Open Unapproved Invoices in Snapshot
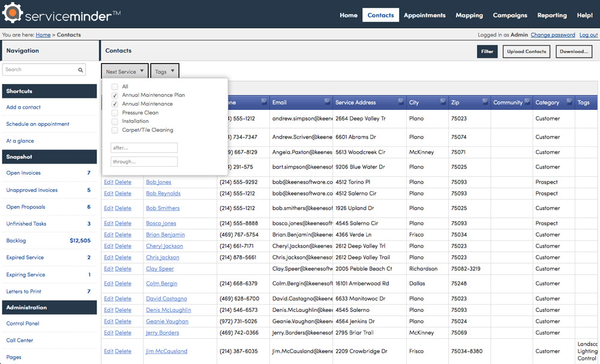The width and height of the screenshot is (600, 364). point(32,190)
